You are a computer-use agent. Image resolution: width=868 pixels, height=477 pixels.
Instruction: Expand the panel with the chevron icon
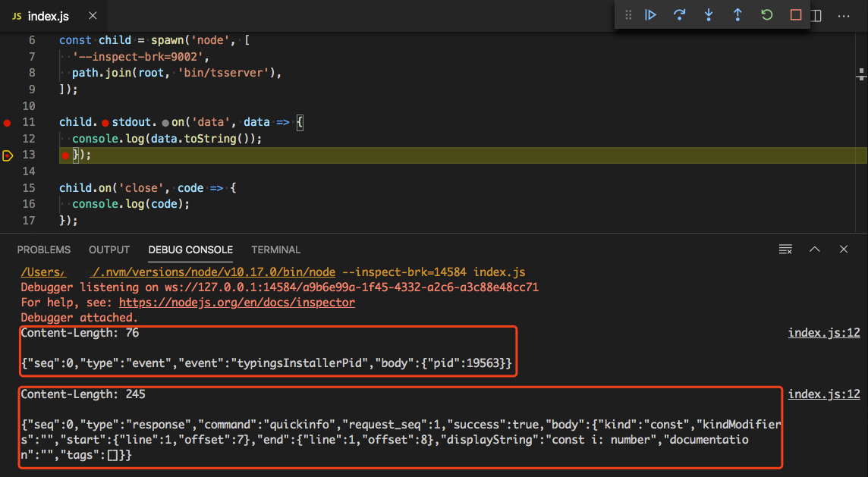(x=814, y=249)
